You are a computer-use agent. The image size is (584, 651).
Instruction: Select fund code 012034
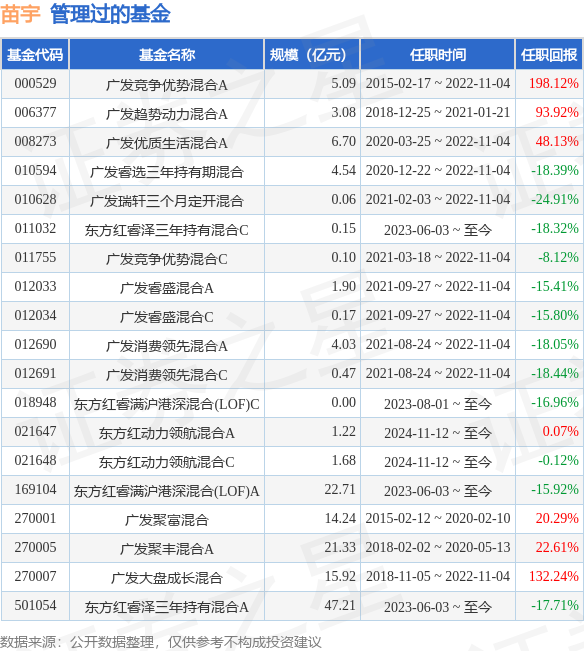(35, 316)
